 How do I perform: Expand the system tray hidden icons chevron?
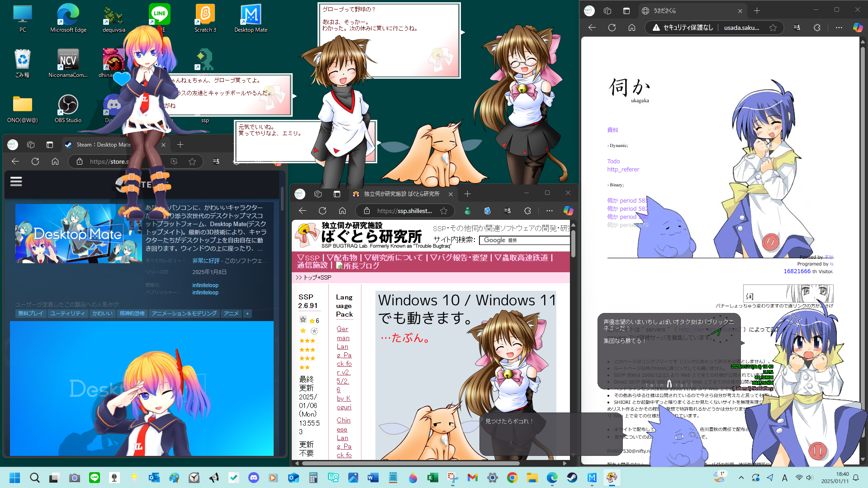click(x=741, y=478)
